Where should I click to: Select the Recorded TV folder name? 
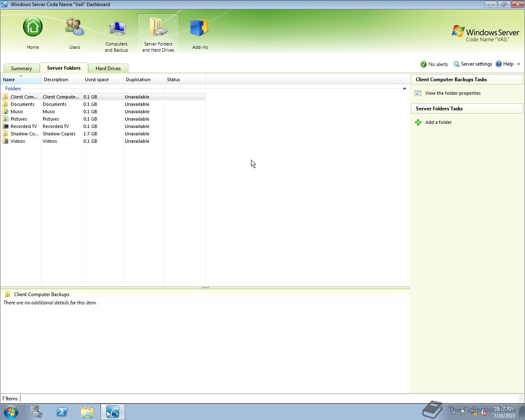click(x=24, y=126)
